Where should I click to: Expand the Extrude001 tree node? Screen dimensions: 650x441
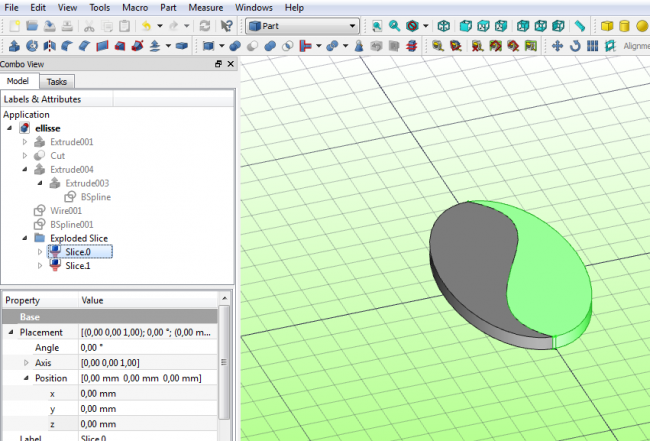click(26, 142)
